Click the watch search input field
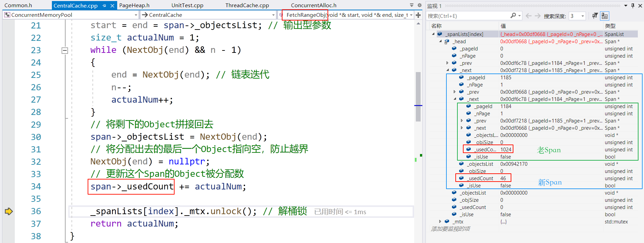This screenshot has height=243, width=644. click(x=467, y=16)
